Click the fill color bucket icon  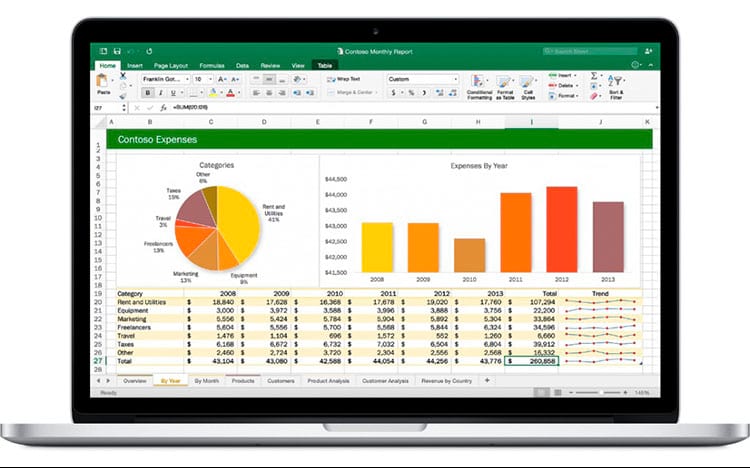pos(213,93)
